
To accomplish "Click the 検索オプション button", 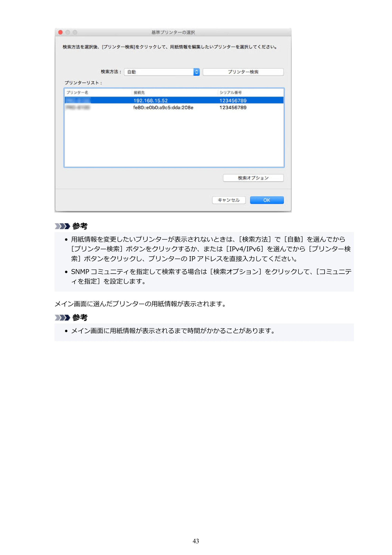I will click(253, 178).
